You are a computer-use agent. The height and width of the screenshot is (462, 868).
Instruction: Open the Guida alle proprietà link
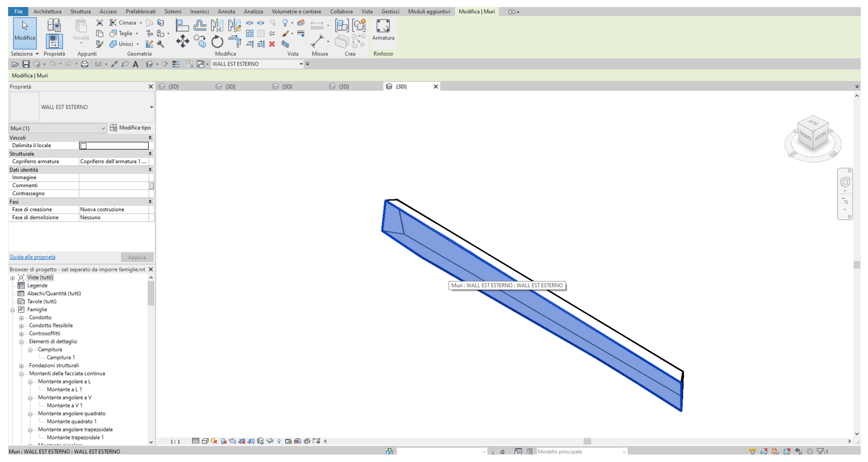coord(32,257)
